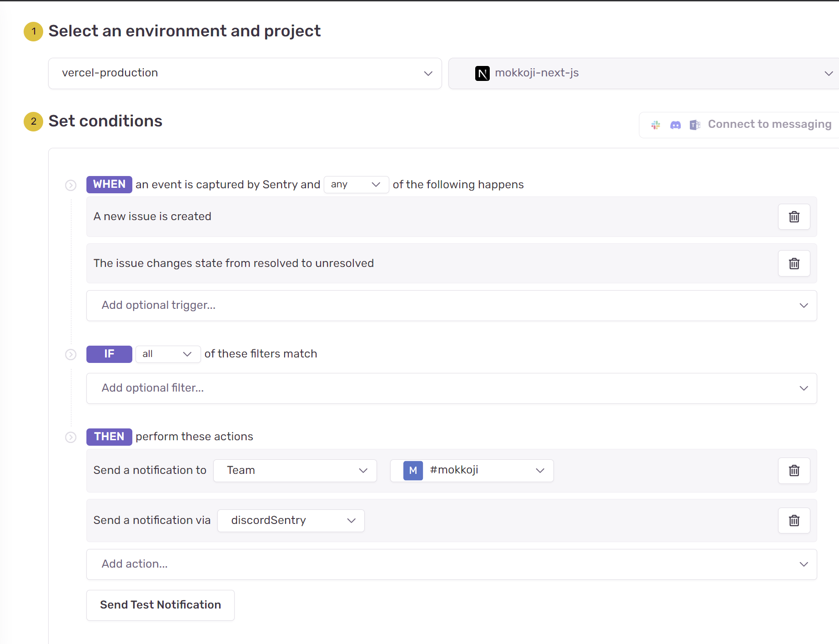Image resolution: width=839 pixels, height=644 pixels.
Task: Click the step circle beside THEN
Action: coord(70,437)
